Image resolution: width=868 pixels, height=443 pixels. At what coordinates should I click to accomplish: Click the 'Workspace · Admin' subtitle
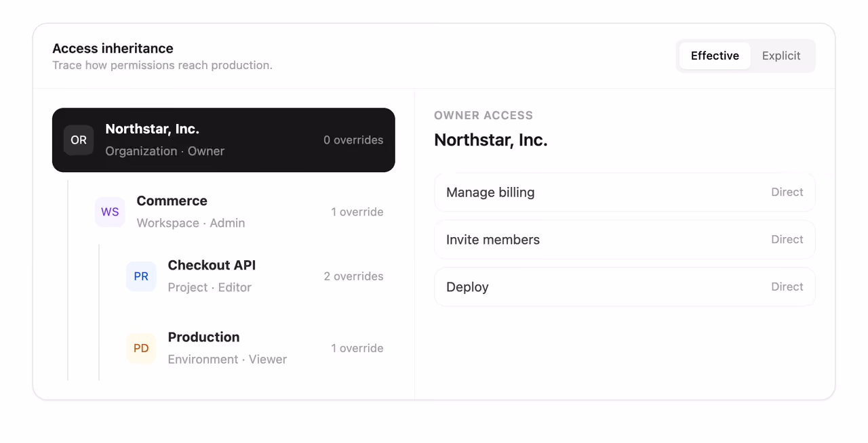[x=191, y=223]
